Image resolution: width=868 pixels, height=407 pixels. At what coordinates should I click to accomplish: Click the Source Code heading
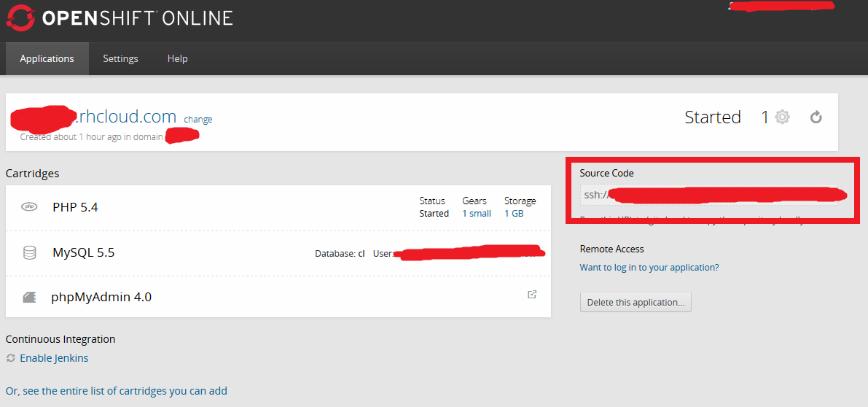tap(606, 174)
